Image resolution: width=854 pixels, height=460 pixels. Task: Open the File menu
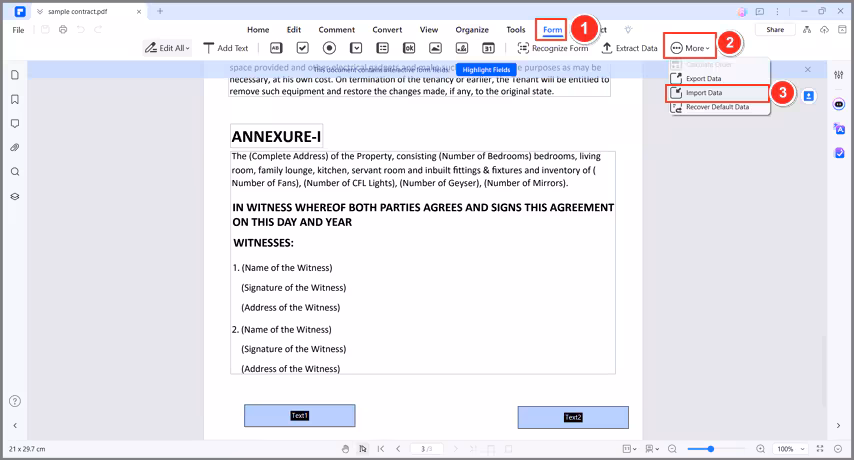click(x=19, y=30)
